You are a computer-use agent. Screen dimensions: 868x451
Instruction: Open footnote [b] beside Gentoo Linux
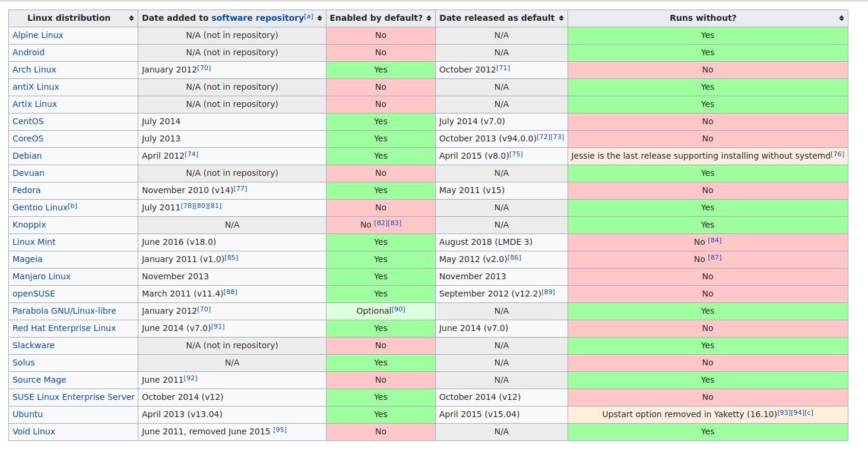72,206
